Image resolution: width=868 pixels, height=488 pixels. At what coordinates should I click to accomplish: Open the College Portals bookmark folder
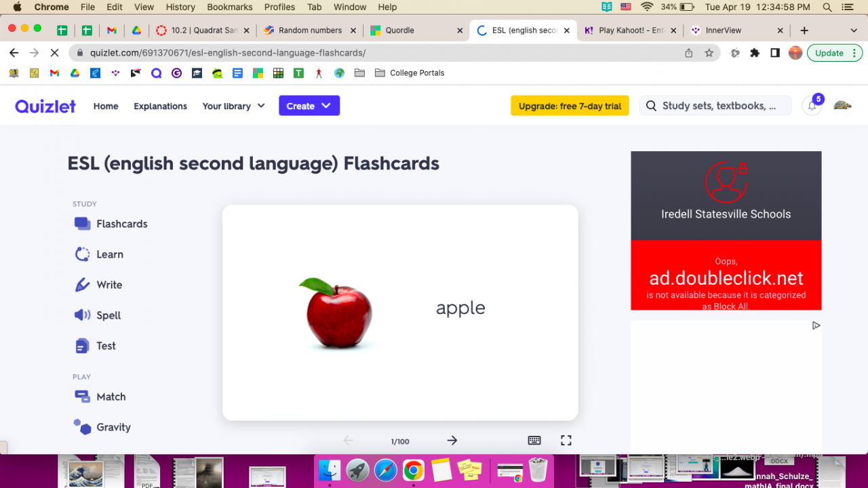[x=409, y=73]
